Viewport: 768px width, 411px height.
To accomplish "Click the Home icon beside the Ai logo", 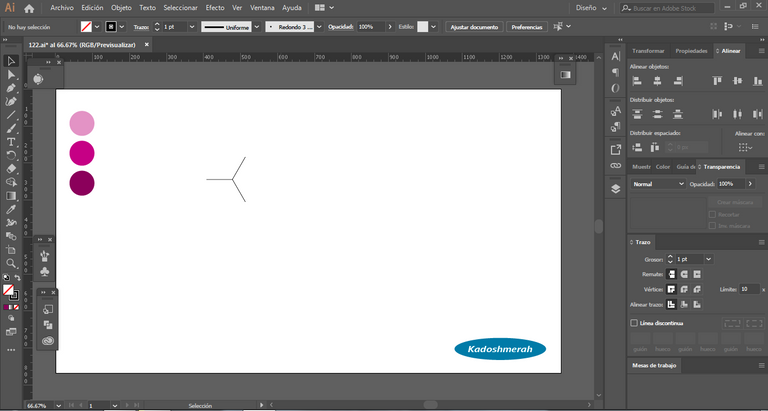I will 29,7.
